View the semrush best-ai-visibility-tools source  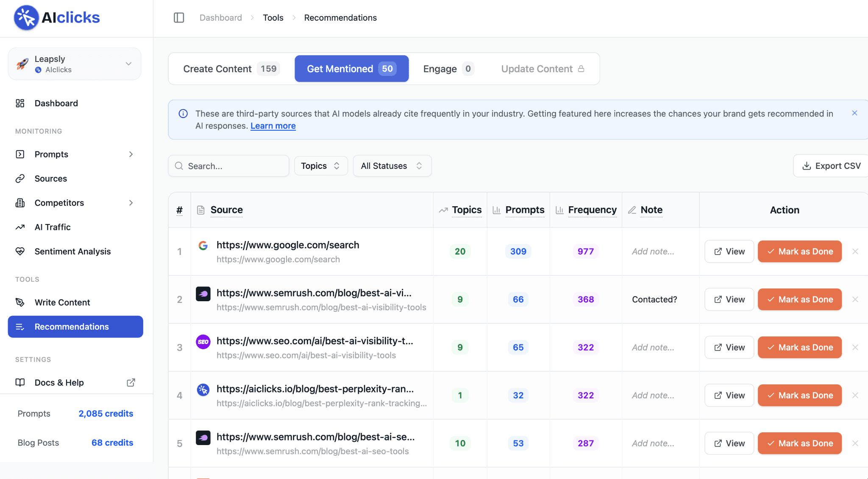tap(729, 299)
